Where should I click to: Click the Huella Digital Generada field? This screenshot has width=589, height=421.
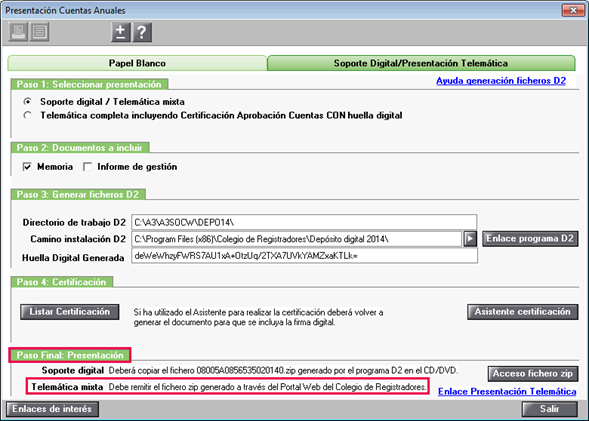[x=304, y=256]
